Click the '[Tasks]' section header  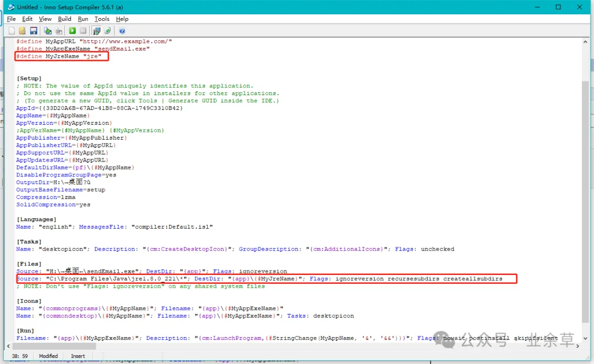[29, 241]
